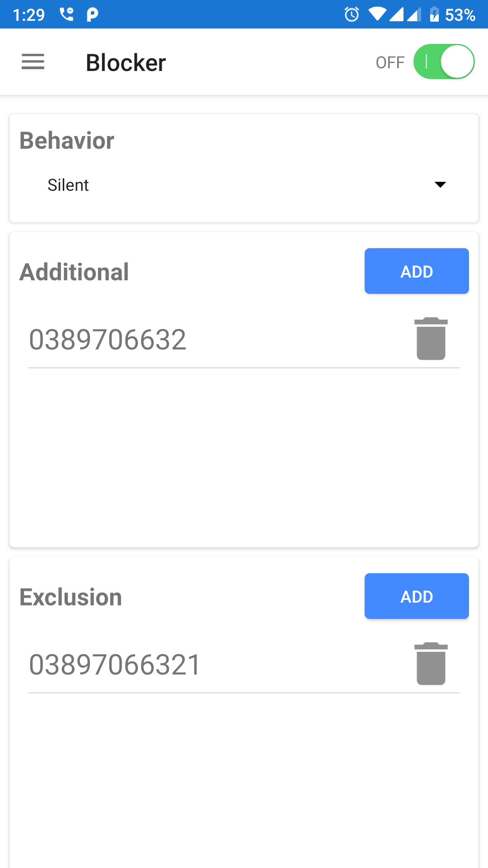Tap the Blocker title
Viewport: 488px width, 868px height.
126,62
